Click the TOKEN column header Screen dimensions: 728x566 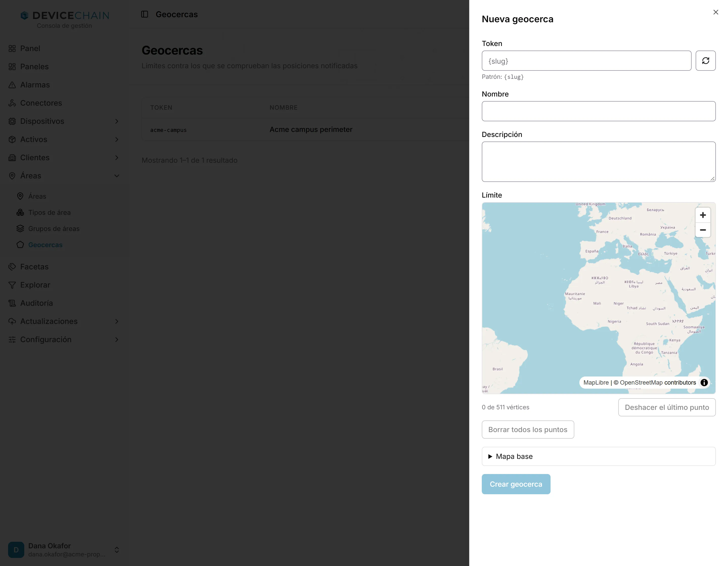pos(161,108)
